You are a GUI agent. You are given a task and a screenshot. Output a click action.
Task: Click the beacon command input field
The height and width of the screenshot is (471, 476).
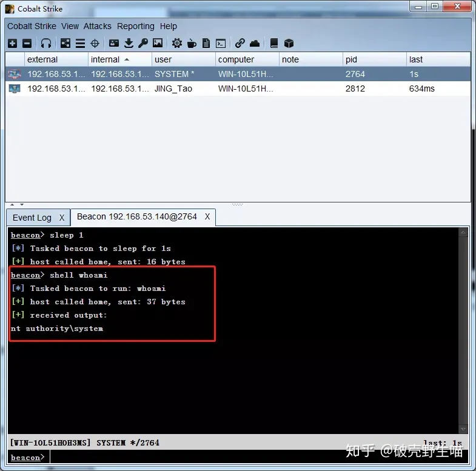point(259,457)
